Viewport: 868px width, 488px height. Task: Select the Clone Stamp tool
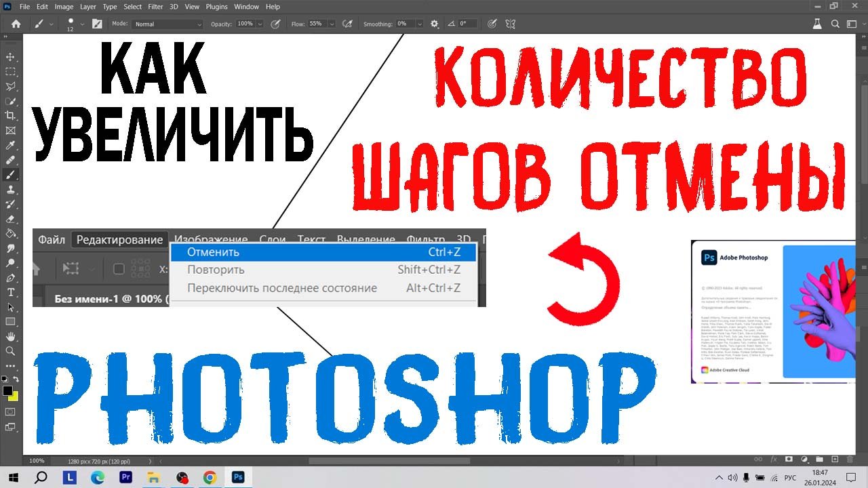pos(10,190)
